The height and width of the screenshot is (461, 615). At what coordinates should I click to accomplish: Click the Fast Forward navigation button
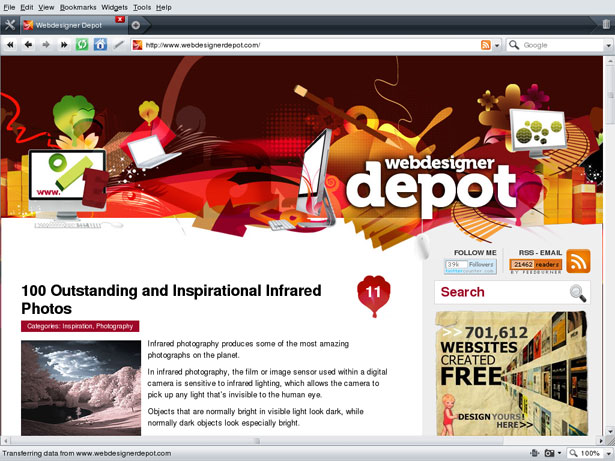coord(64,45)
